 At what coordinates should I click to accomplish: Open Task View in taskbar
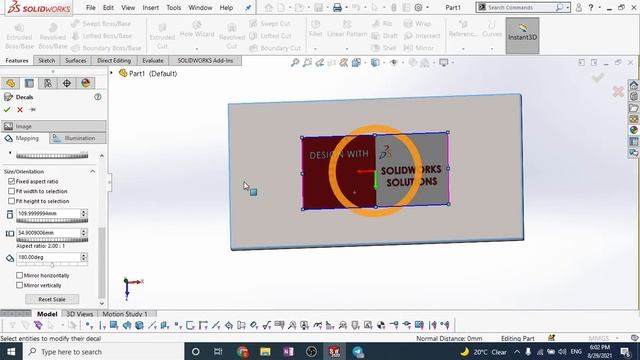(218, 351)
